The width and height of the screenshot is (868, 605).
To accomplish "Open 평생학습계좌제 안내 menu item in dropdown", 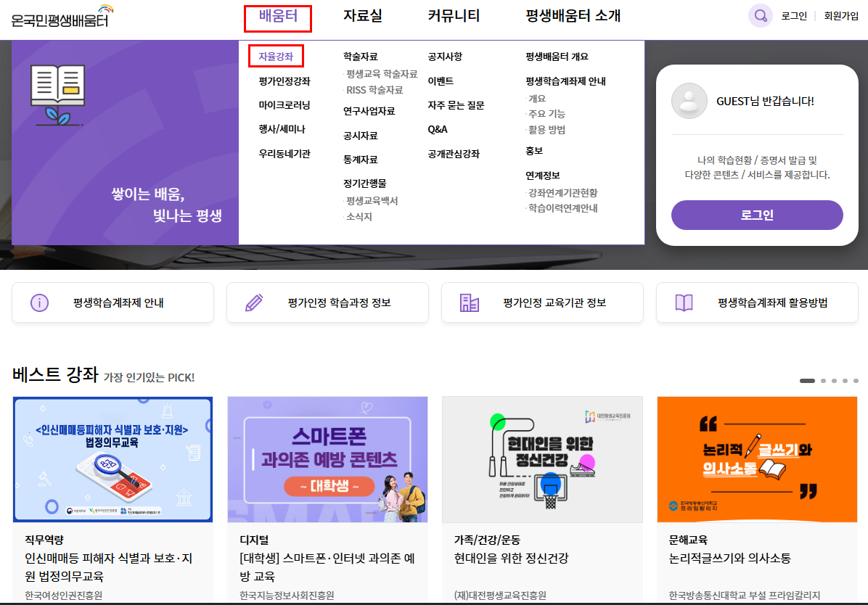I will pyautogui.click(x=566, y=81).
